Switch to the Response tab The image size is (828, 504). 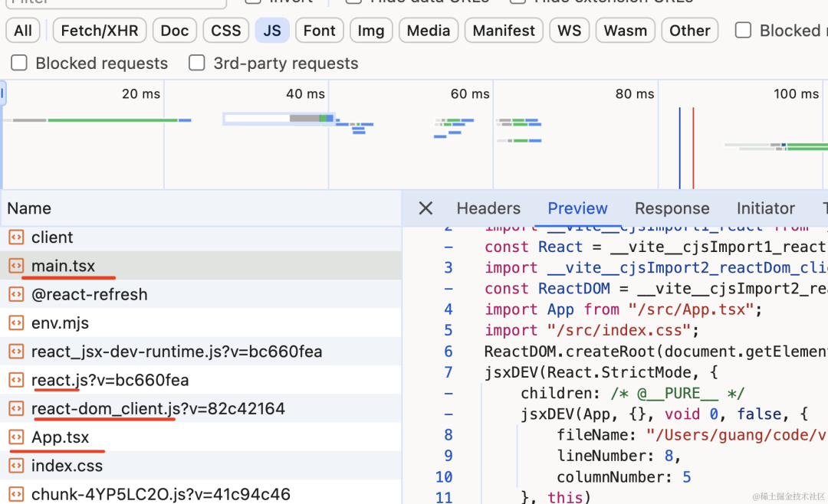672,208
